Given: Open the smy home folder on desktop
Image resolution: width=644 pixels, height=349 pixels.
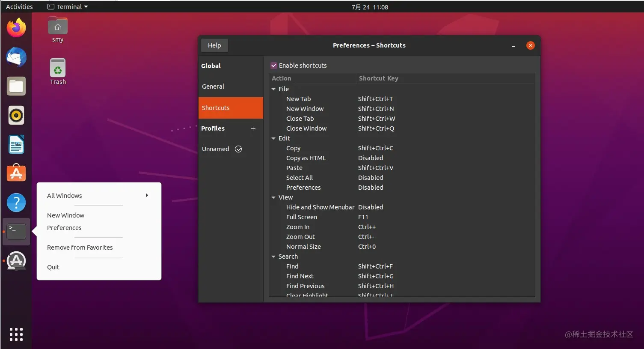Looking at the screenshot, I should pyautogui.click(x=58, y=30).
